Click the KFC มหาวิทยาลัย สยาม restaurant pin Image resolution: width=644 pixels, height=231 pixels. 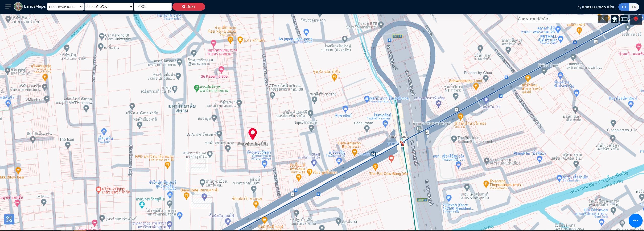167,165
